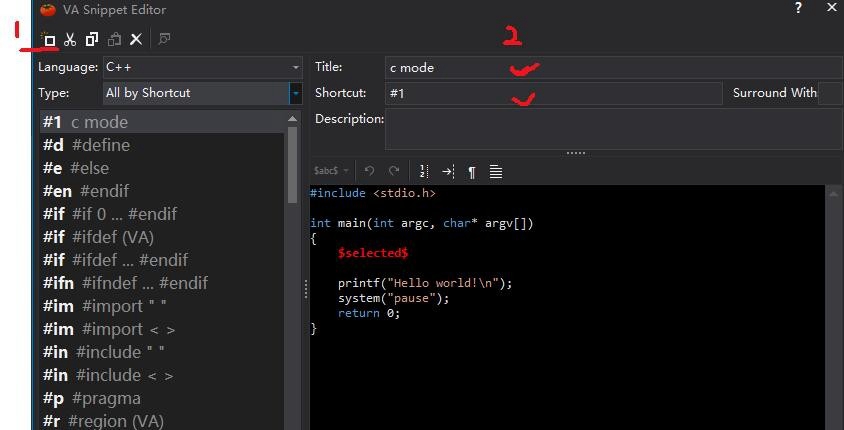Open the help question mark button
844x430 pixels.
point(798,8)
